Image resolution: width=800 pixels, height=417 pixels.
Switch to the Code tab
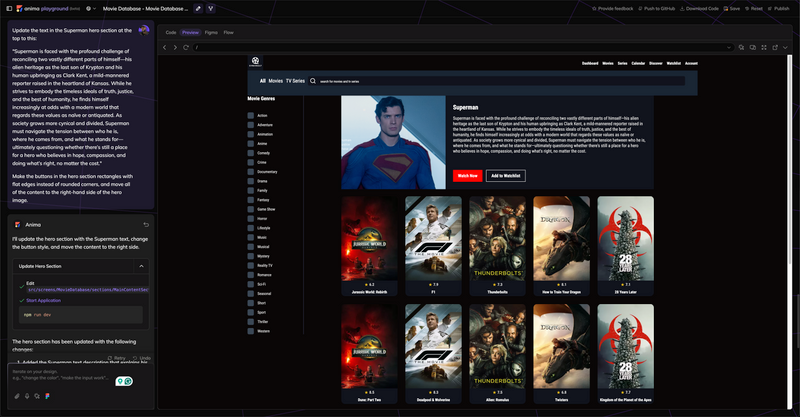[x=171, y=32]
